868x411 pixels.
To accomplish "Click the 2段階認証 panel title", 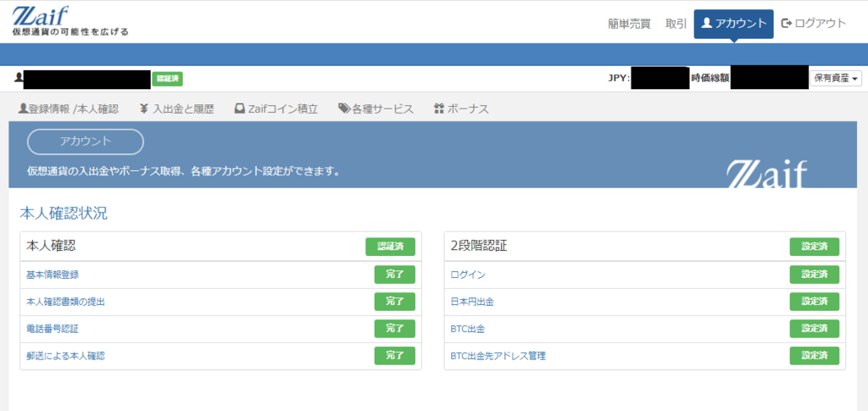I will coord(479,246).
